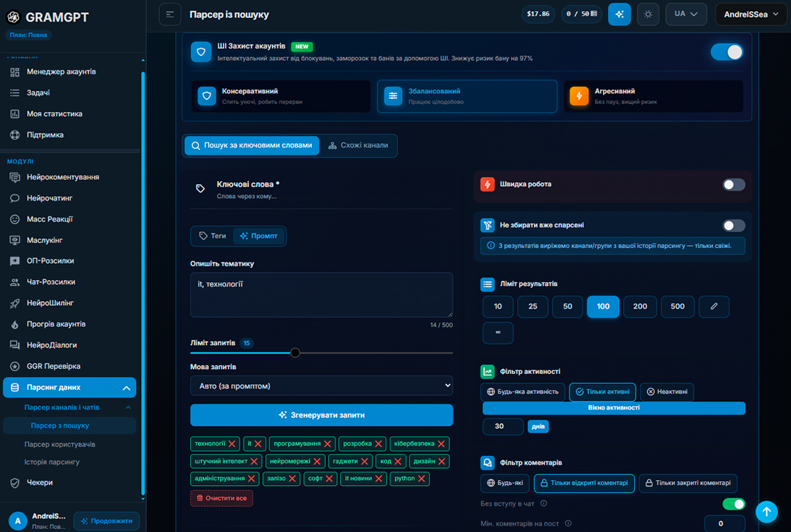Click the AI sparkle icon in top bar
Image resolution: width=791 pixels, height=532 pixels.
point(619,14)
